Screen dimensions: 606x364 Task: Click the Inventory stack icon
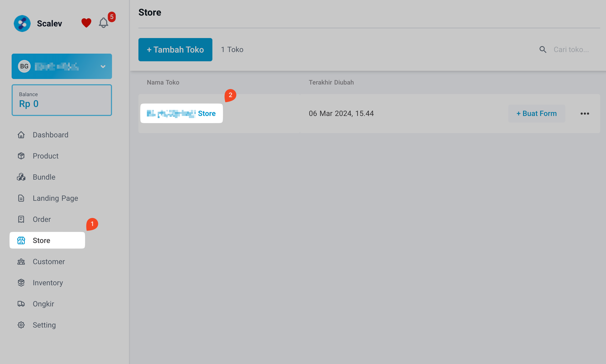coord(21,283)
